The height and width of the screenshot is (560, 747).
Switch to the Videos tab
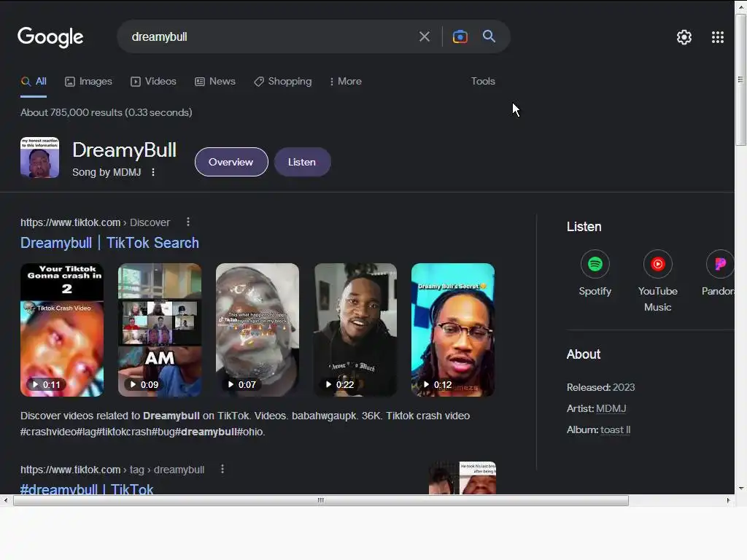pyautogui.click(x=153, y=82)
